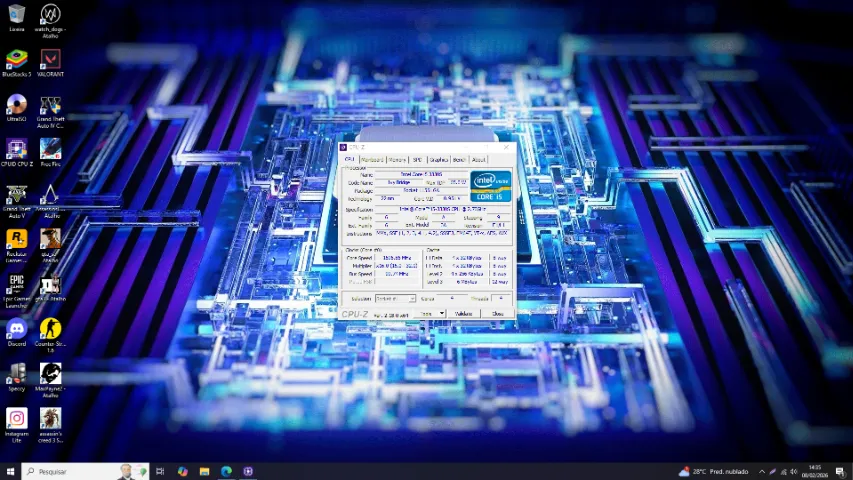Launch the CPUID CPU-Z desktop shortcut

click(16, 150)
